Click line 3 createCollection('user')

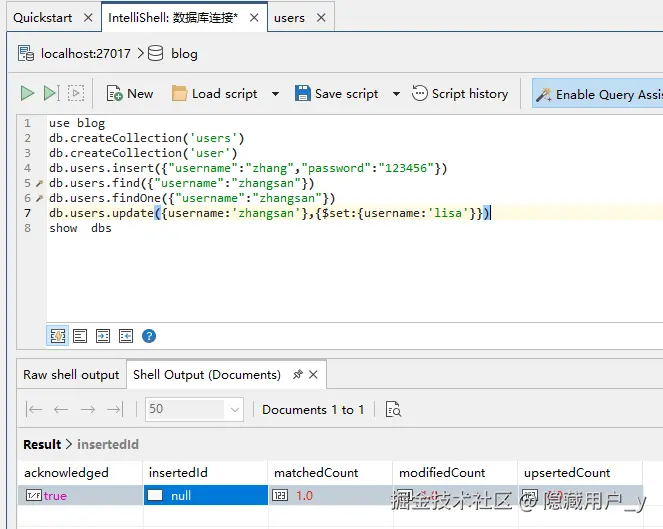[x=143, y=153]
